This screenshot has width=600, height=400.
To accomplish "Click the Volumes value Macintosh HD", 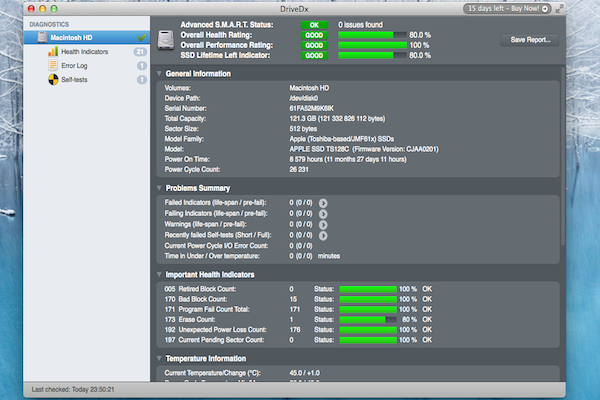I will pos(309,88).
